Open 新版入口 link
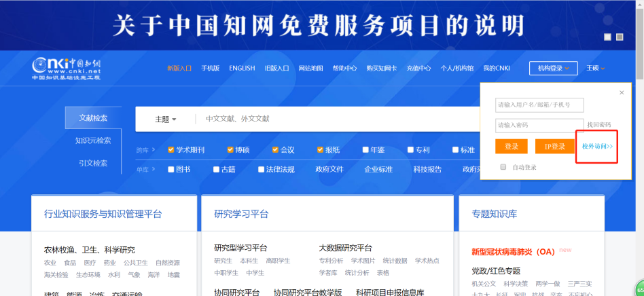 (x=179, y=68)
